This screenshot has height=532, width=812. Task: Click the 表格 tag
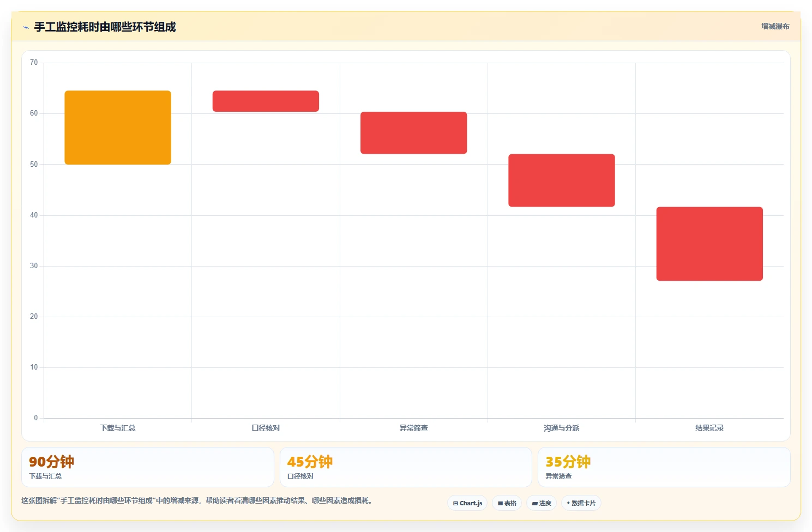pos(507,503)
